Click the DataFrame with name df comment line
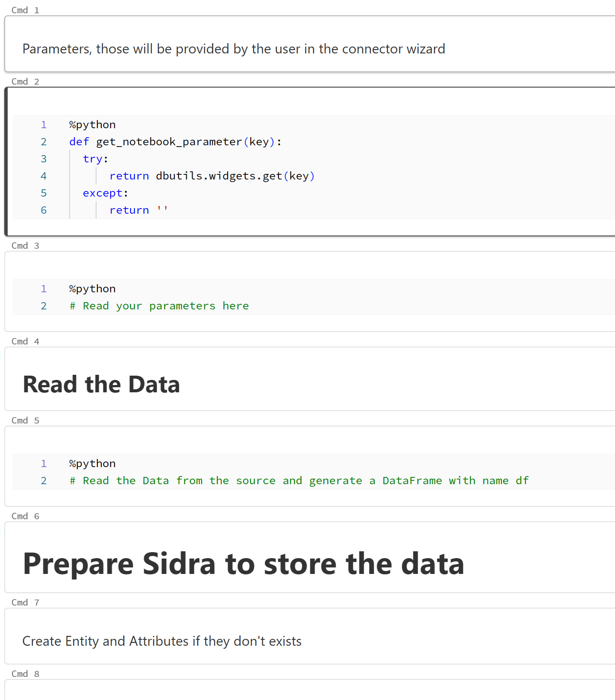This screenshot has height=700, width=615. 299,481
